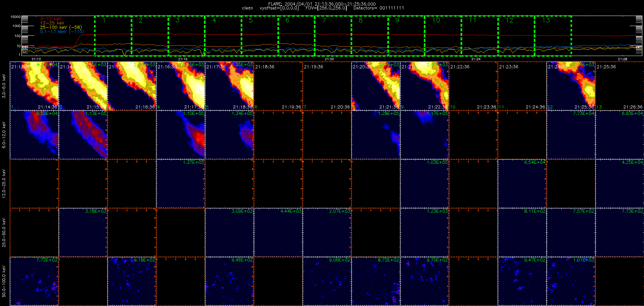This screenshot has width=644, height=306.
Task: Open the 3.0-6.0 keV image starting 21:20:36
Action: point(376,86)
